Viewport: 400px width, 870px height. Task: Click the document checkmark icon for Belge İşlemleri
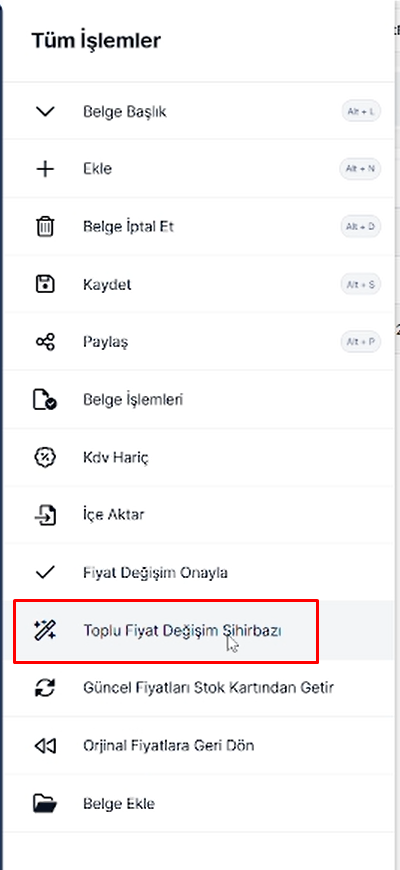[45, 400]
